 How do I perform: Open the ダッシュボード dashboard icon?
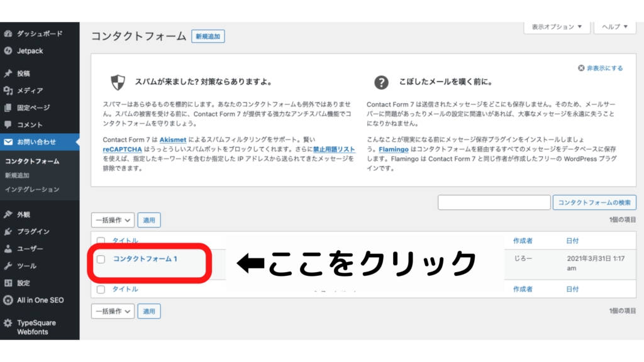pos(8,34)
